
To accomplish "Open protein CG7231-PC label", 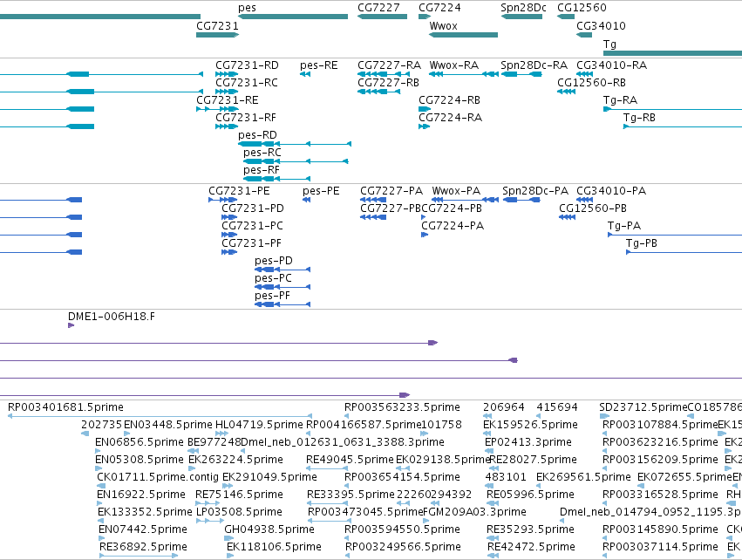I will pos(252,226).
